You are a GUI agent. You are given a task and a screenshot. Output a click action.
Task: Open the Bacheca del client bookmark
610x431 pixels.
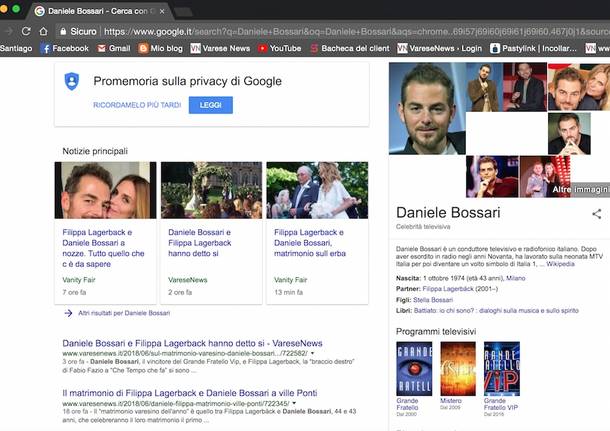350,48
